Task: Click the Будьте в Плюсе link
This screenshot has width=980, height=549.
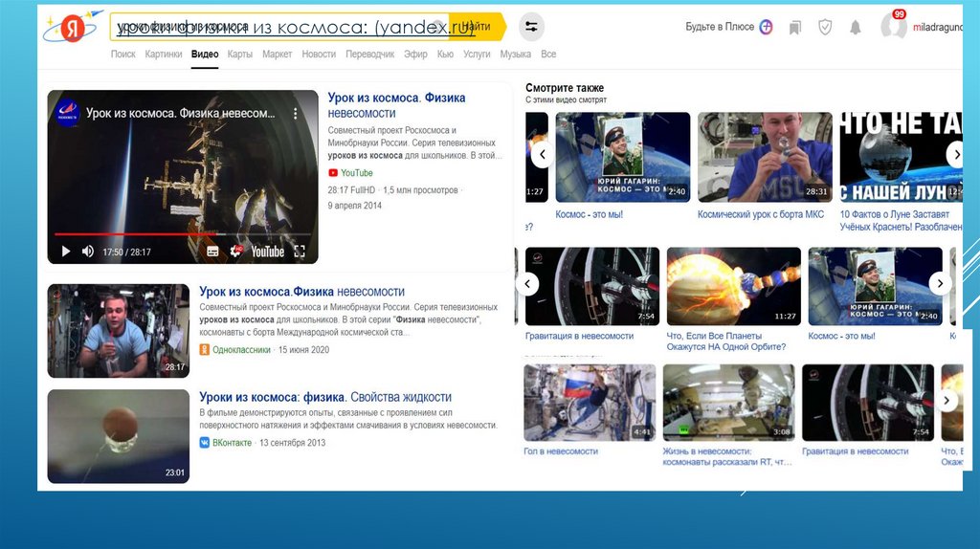Action: [x=720, y=27]
